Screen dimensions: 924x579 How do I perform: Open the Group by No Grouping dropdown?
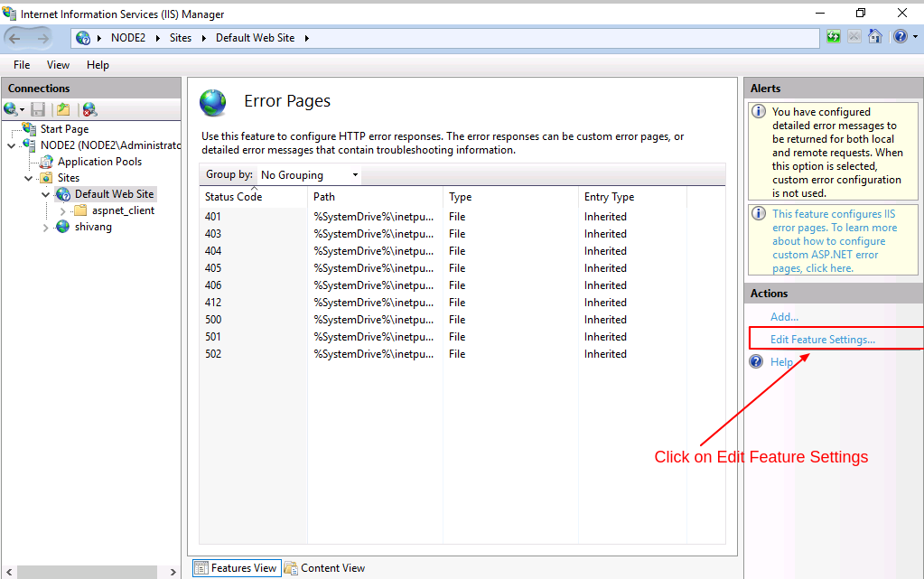tap(310, 175)
